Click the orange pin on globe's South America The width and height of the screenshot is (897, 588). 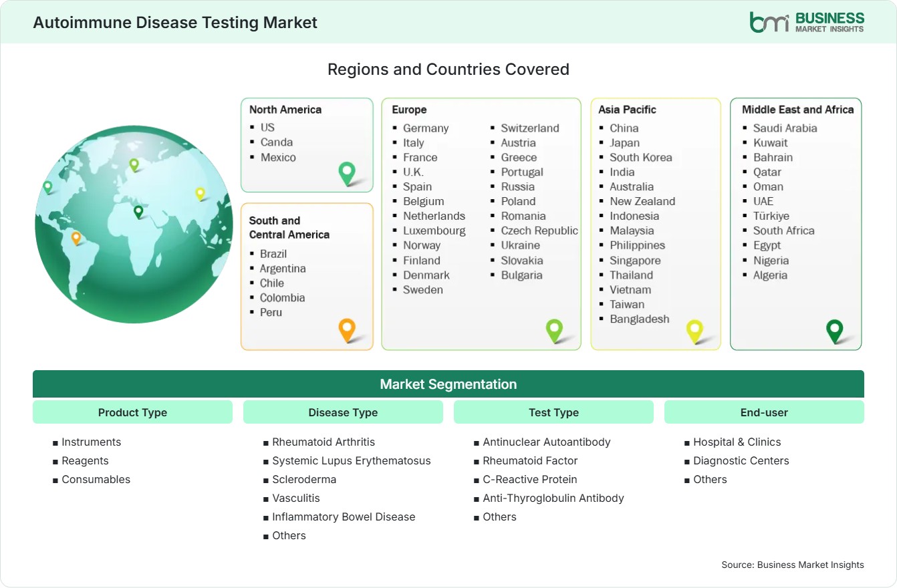[76, 238]
